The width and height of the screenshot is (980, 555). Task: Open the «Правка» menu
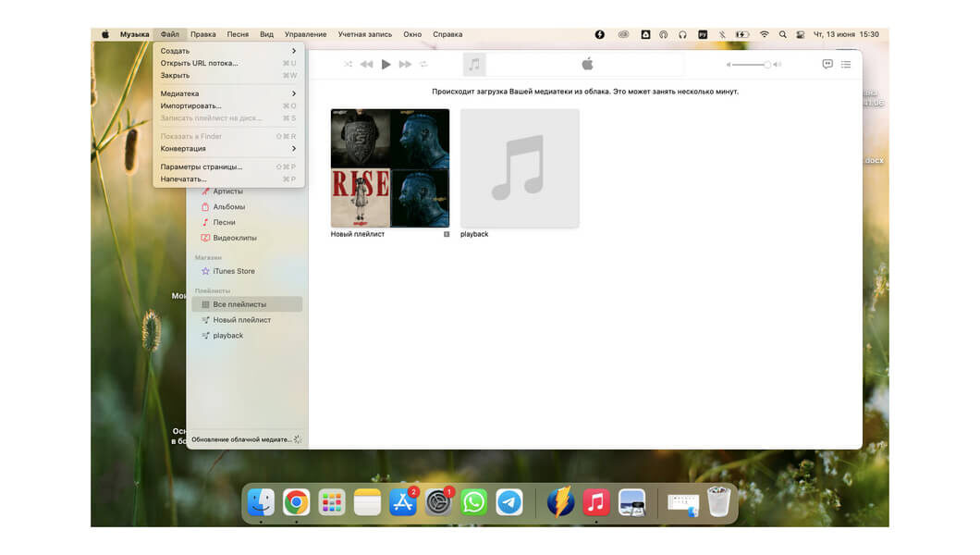coord(203,33)
